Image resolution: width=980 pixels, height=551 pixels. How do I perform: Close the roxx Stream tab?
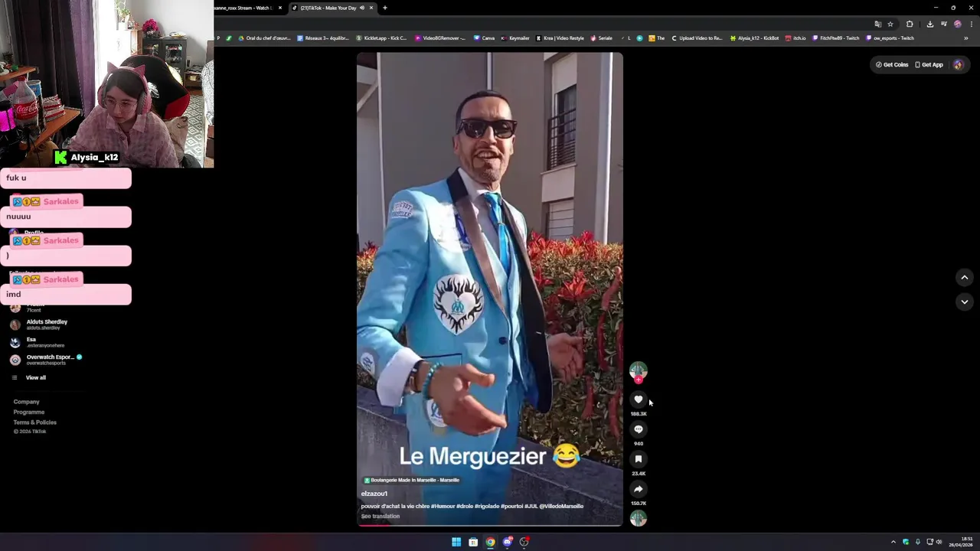point(280,8)
